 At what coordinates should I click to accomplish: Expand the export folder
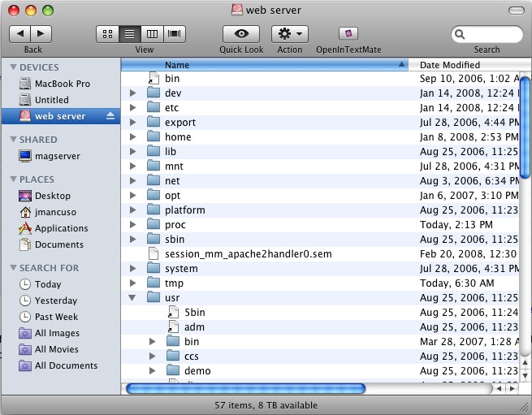pos(132,123)
